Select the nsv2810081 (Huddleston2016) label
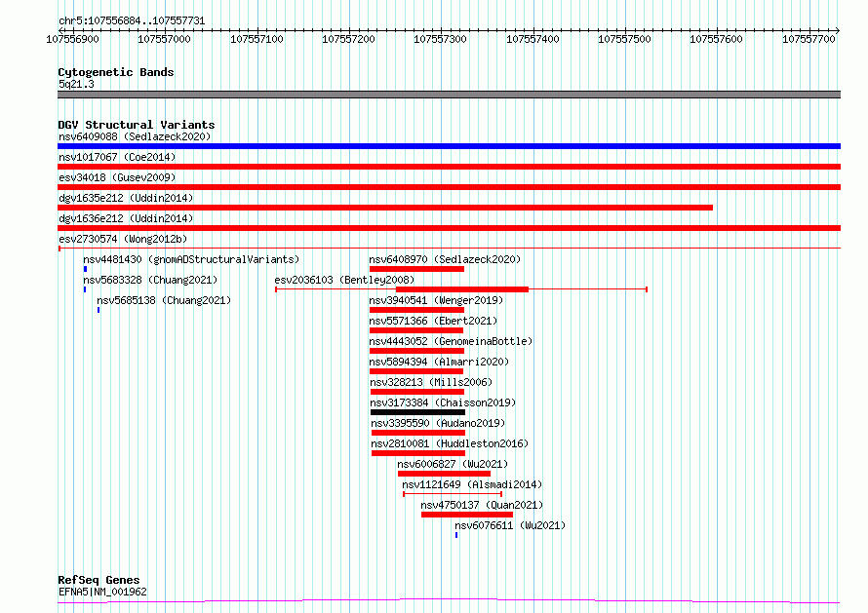 pyautogui.click(x=450, y=443)
